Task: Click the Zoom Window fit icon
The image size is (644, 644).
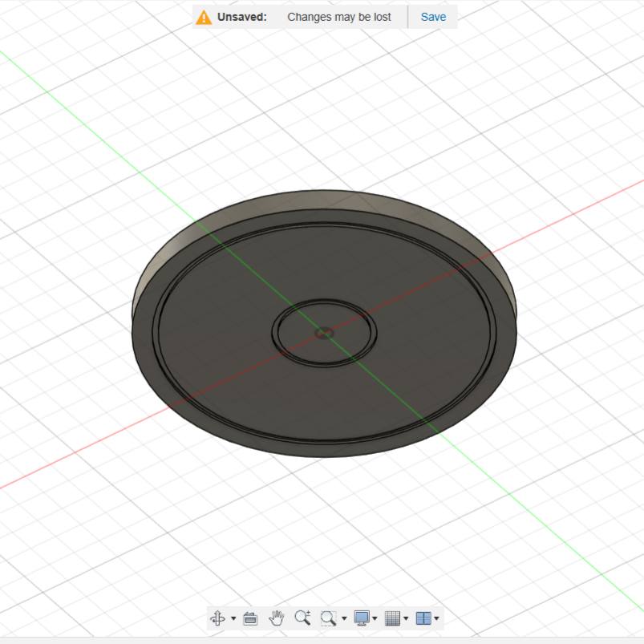Action: 328,618
